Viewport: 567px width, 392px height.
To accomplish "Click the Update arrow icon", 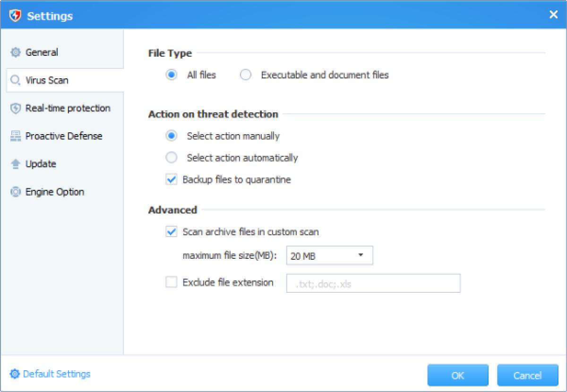I will click(15, 164).
